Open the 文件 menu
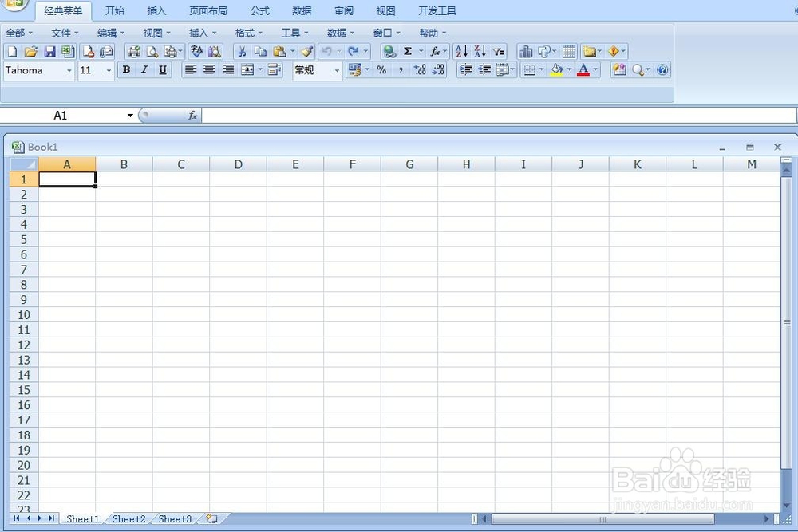This screenshot has width=798, height=532. 65,33
